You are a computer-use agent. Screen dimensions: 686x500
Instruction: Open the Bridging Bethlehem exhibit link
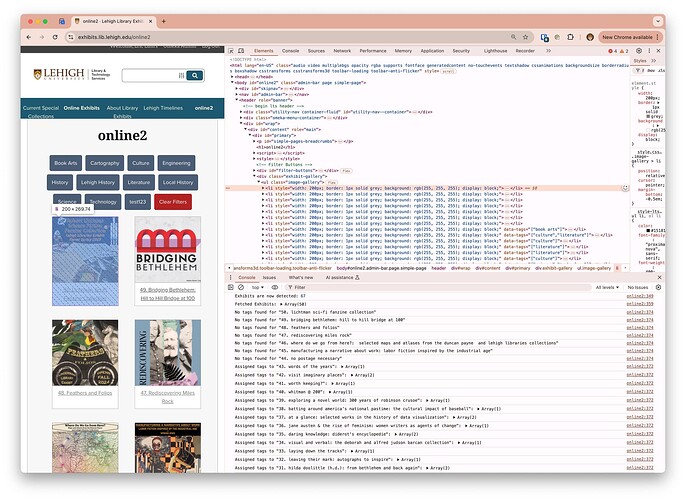[168, 294]
